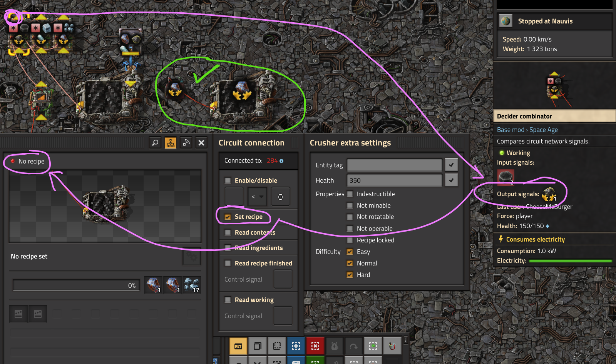This screenshot has width=616, height=364.
Task: Click the 'Weight: 1 323 tons' text
Action: point(530,49)
